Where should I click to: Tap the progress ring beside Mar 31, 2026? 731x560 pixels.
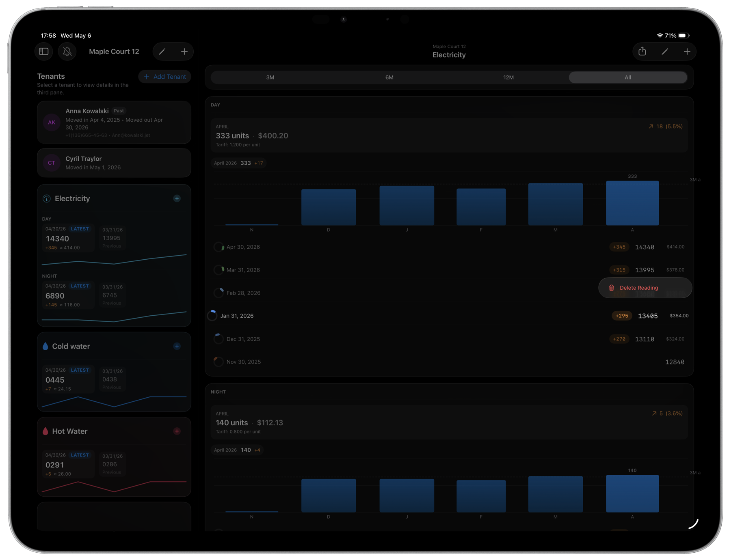point(218,270)
